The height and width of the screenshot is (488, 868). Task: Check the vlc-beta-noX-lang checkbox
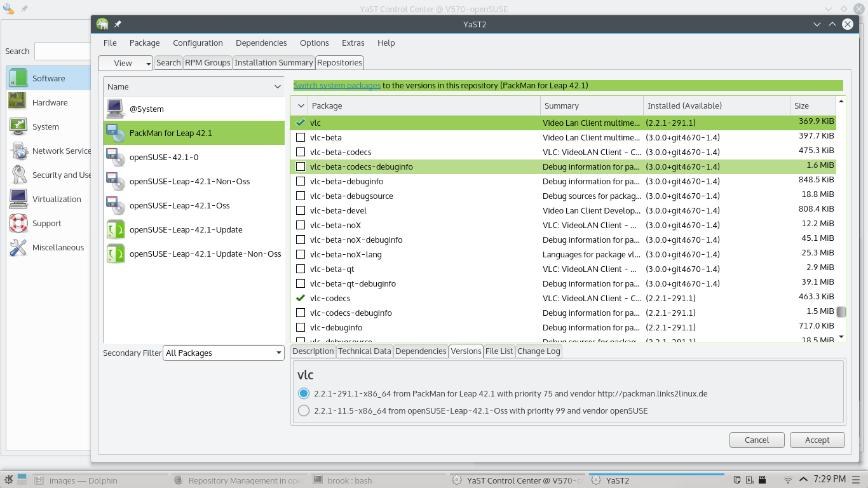(x=301, y=254)
